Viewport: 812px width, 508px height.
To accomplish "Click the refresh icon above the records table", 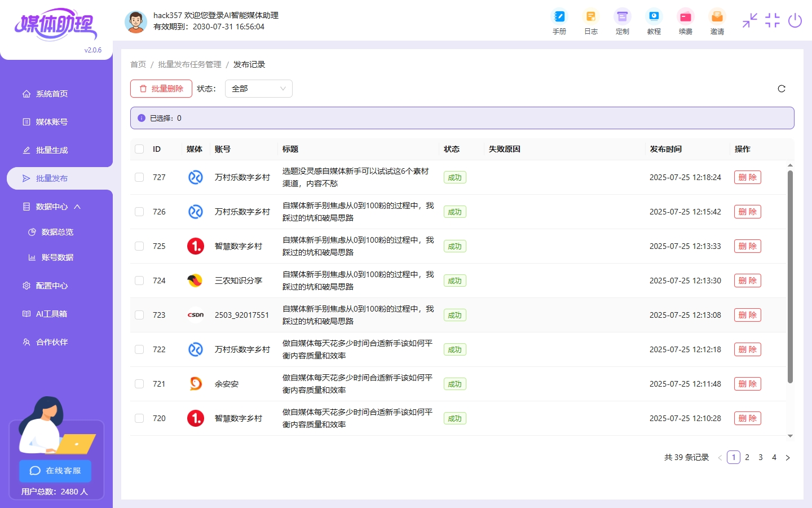I will pos(782,89).
